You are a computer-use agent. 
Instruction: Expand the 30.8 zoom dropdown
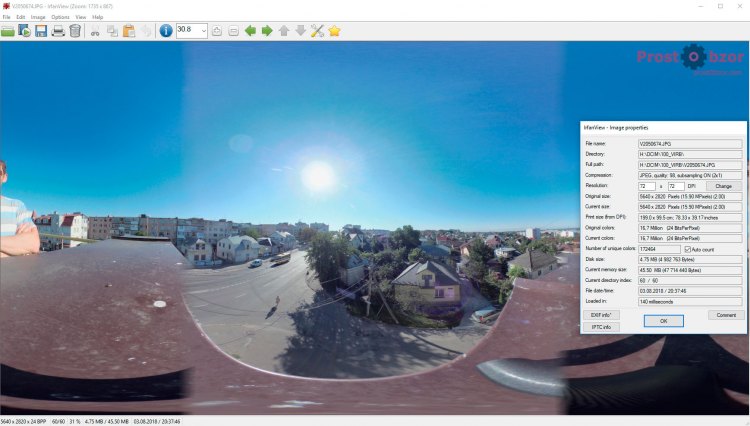coord(203,31)
